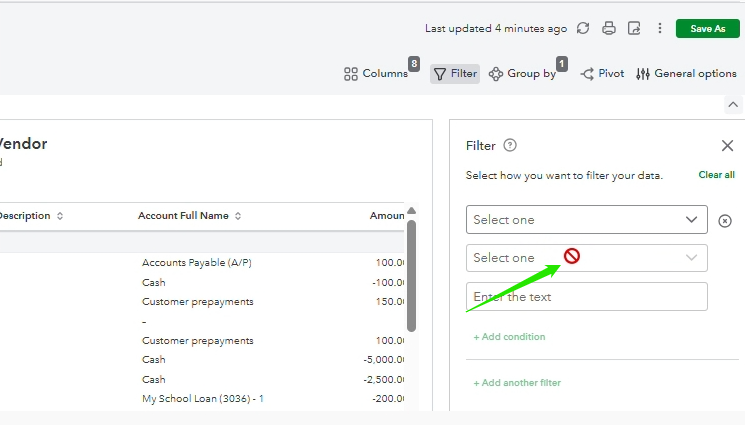This screenshot has height=425, width=745.
Task: Open the three-dot more options menu
Action: (660, 29)
